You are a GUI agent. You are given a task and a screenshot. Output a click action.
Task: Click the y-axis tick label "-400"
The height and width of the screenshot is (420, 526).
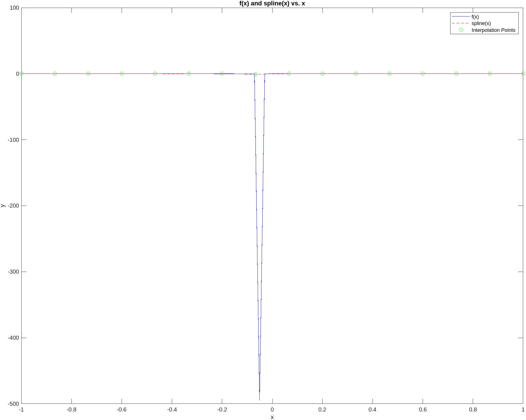tap(13, 338)
